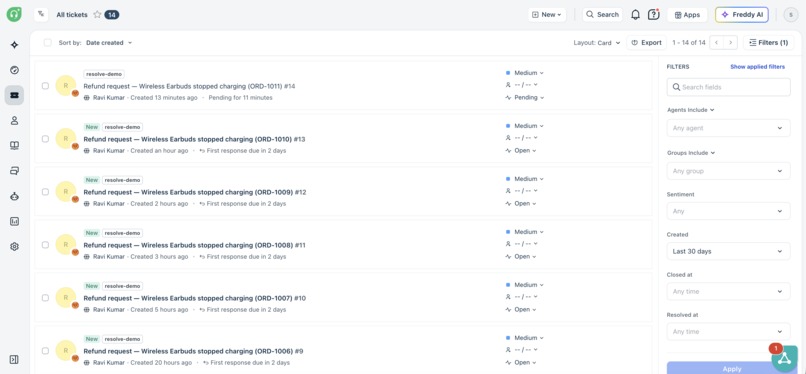Viewport: 806px width, 374px height.
Task: Open the Layout: Card dropdown
Action: coord(597,43)
